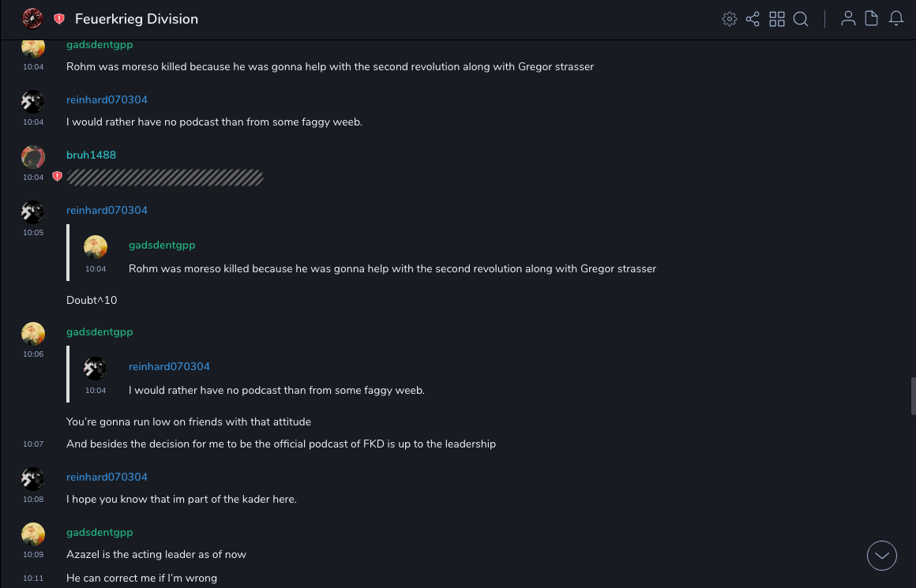The width and height of the screenshot is (916, 588).
Task: Click the 10:07 message timestamp
Action: point(33,444)
